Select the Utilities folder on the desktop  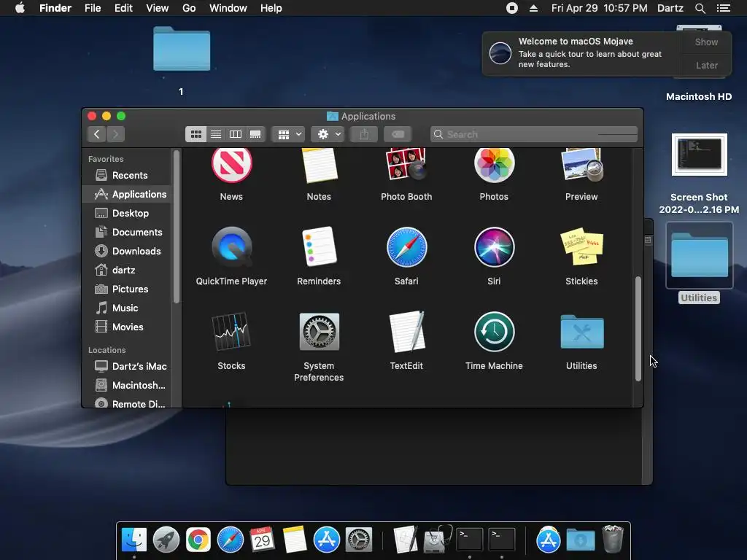click(x=699, y=256)
